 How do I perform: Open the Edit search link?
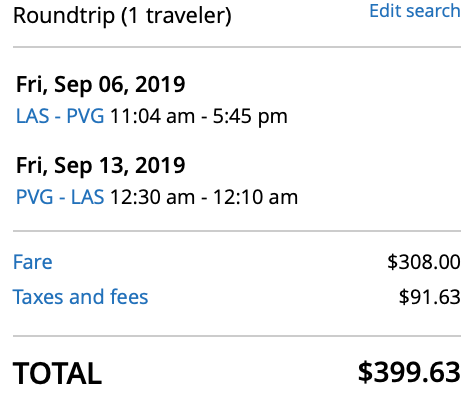[415, 11]
